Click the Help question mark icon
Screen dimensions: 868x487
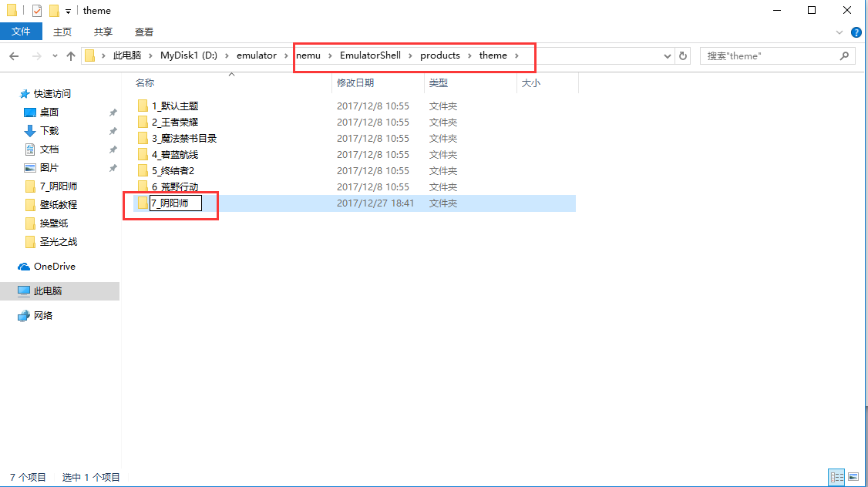coord(856,32)
